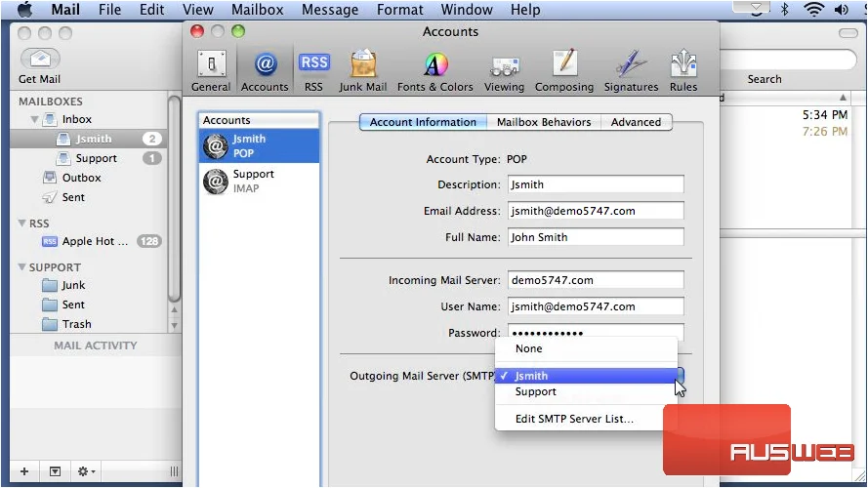
Task: Open the Apple menu
Action: (24, 9)
